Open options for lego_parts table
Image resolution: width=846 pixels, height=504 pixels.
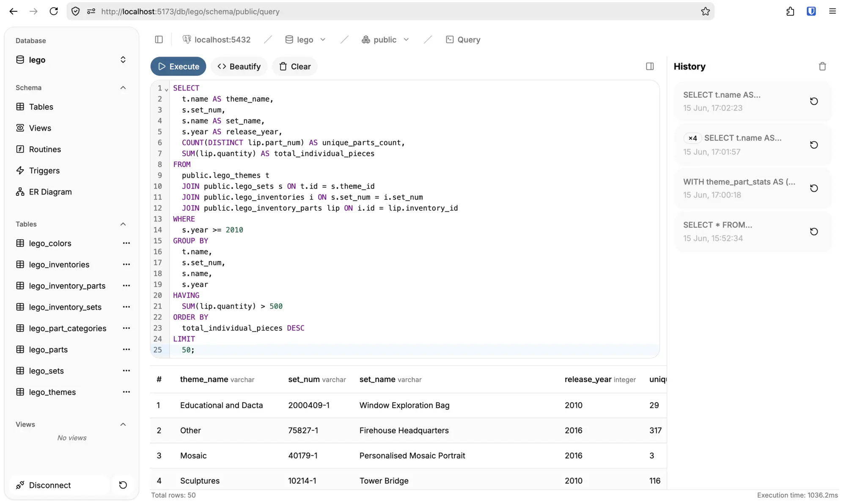tap(126, 350)
